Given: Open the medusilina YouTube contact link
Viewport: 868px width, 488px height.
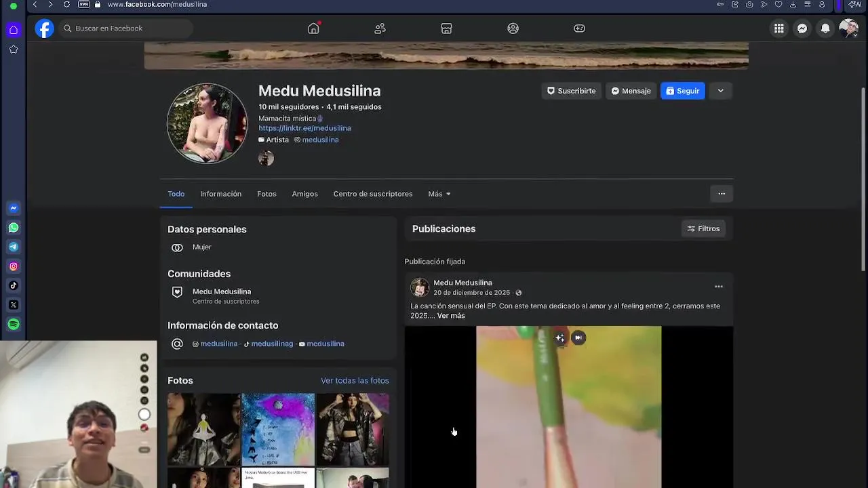Looking at the screenshot, I should click(x=325, y=344).
